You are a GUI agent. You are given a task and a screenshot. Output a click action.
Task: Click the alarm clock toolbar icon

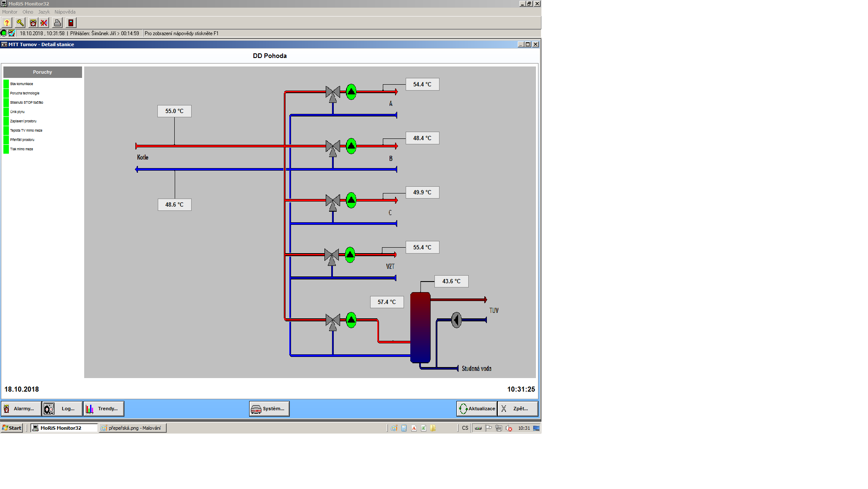click(x=33, y=23)
